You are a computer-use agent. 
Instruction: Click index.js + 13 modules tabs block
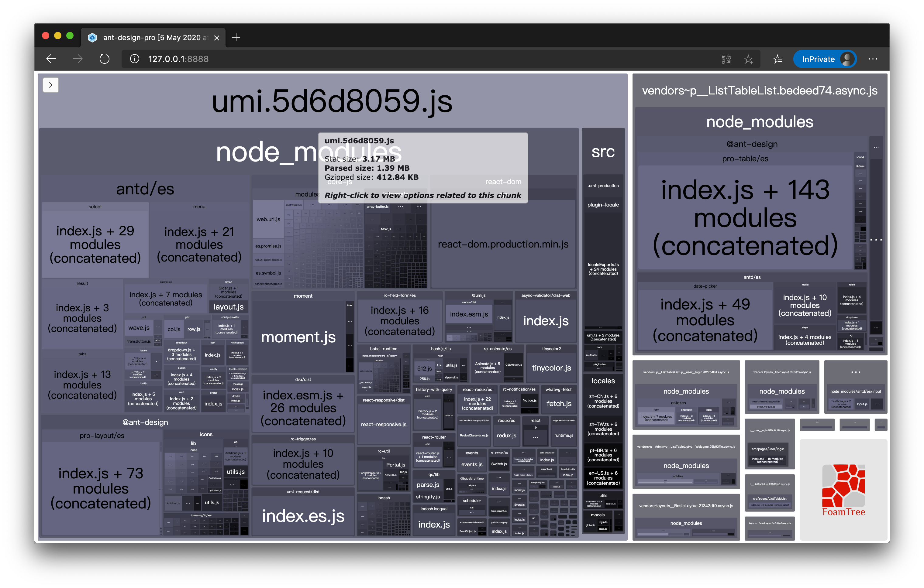coord(82,385)
